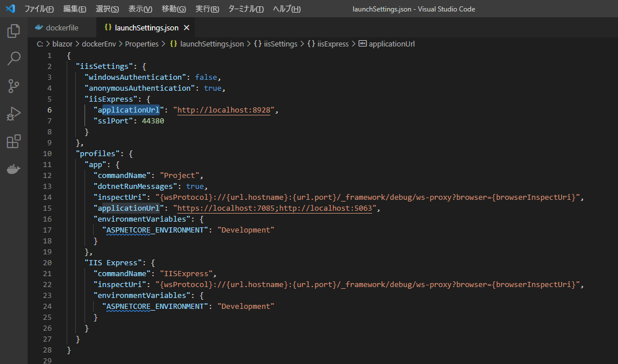This screenshot has width=618, height=364.
Task: Click the JSON braces icon on launchSettings.json tab
Action: 108,28
